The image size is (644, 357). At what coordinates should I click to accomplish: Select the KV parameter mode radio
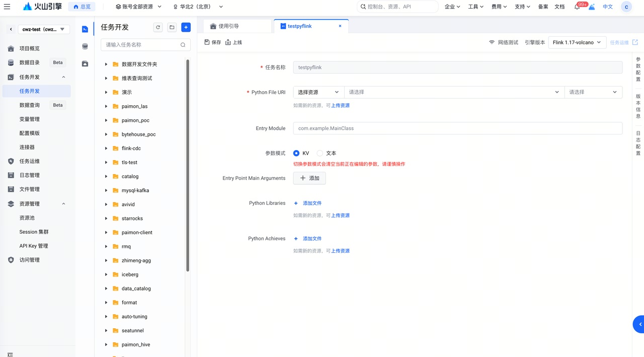coord(296,153)
